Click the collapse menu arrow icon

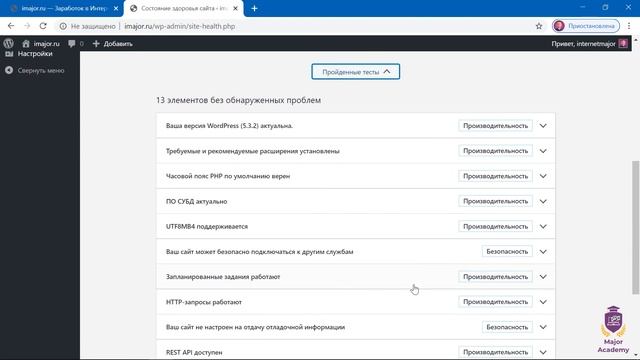(x=9, y=71)
